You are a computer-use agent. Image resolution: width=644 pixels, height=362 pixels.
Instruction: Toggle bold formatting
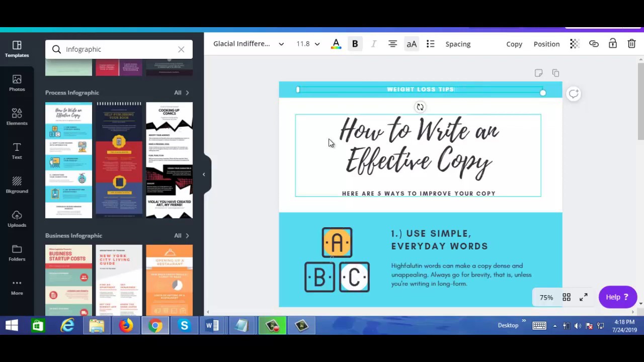tap(355, 44)
